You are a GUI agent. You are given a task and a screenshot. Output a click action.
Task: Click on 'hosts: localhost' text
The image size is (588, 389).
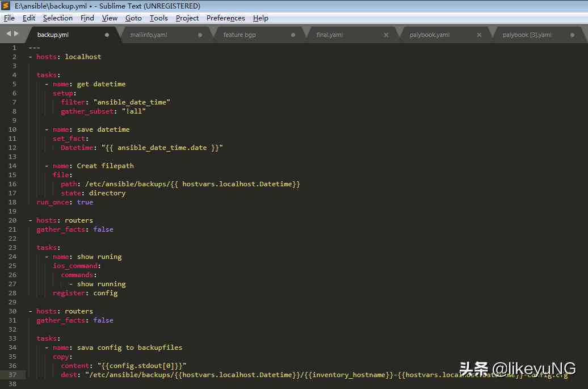[x=69, y=57]
